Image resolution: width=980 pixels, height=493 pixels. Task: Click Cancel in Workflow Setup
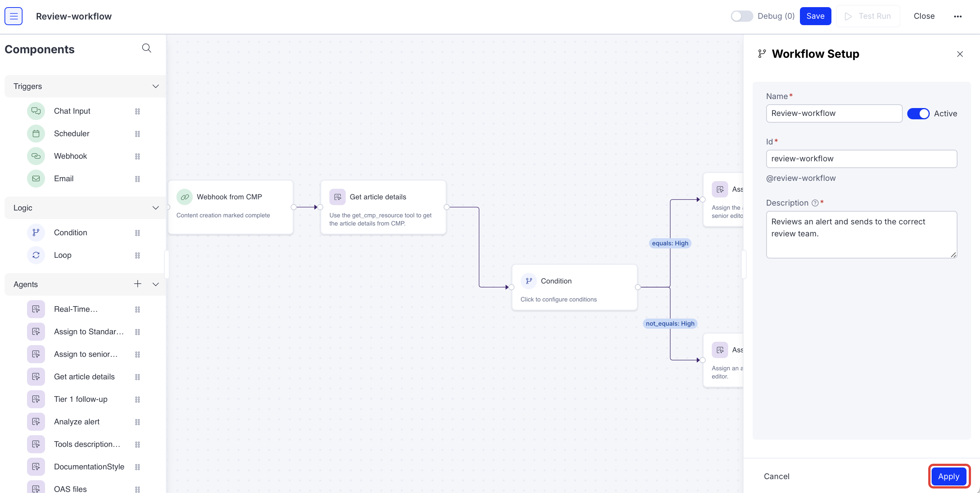point(776,476)
